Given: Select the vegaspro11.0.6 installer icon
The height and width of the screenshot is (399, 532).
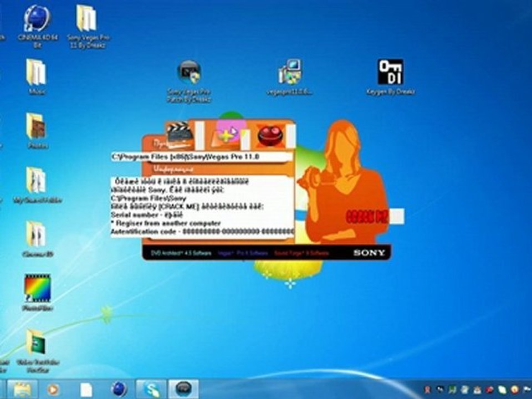Looking at the screenshot, I should click(x=289, y=78).
